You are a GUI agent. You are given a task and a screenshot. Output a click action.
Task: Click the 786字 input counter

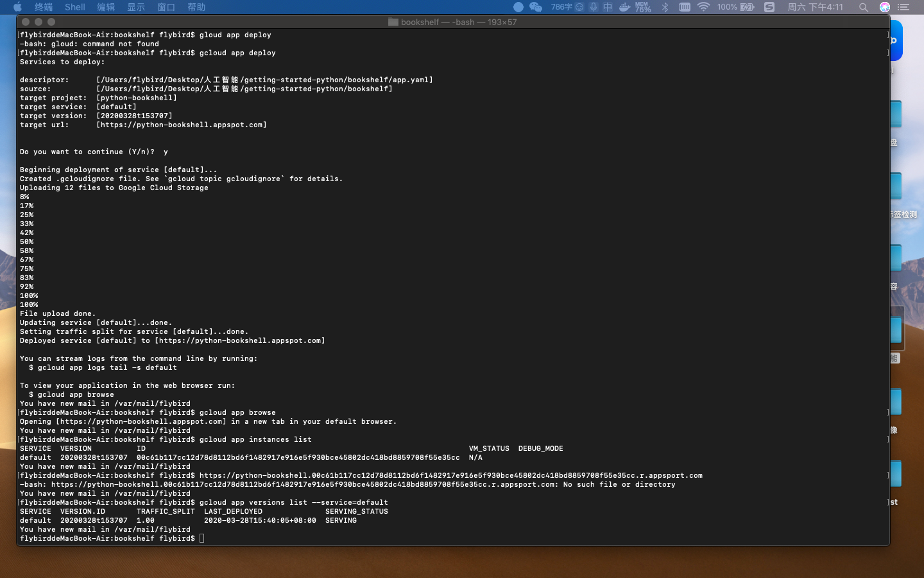[561, 7]
